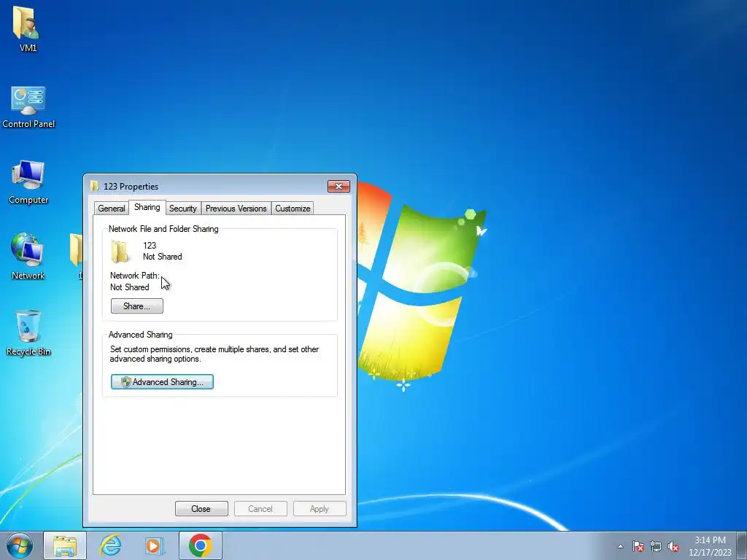Viewport: 747px width, 560px height.
Task: Click the 123 folder icon in Sharing section
Action: click(120, 252)
